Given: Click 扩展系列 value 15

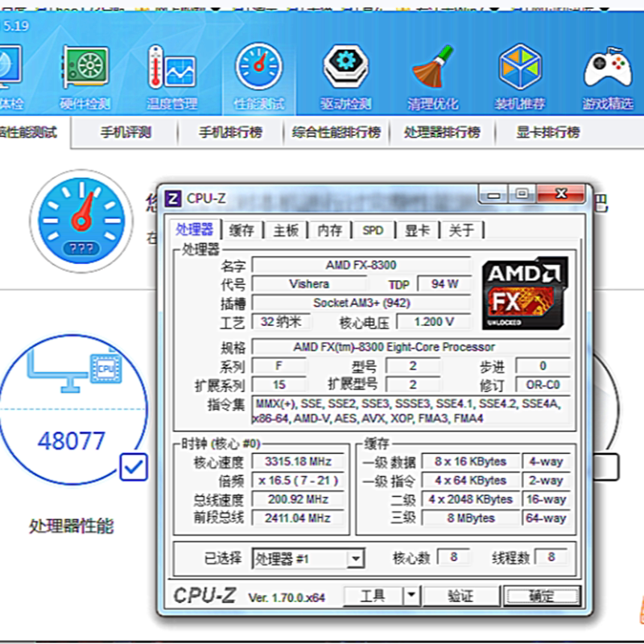Looking at the screenshot, I should point(279,385).
